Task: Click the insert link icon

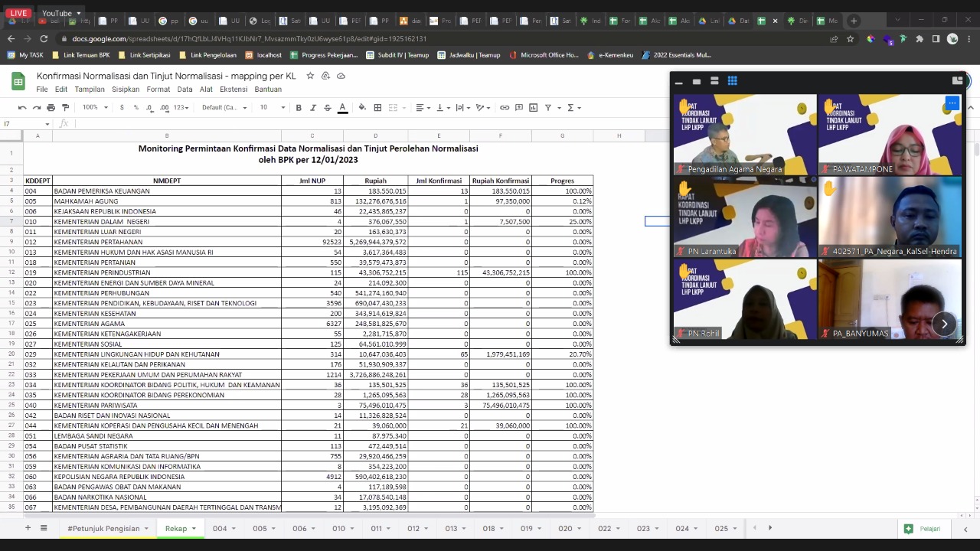Action: pyautogui.click(x=505, y=108)
